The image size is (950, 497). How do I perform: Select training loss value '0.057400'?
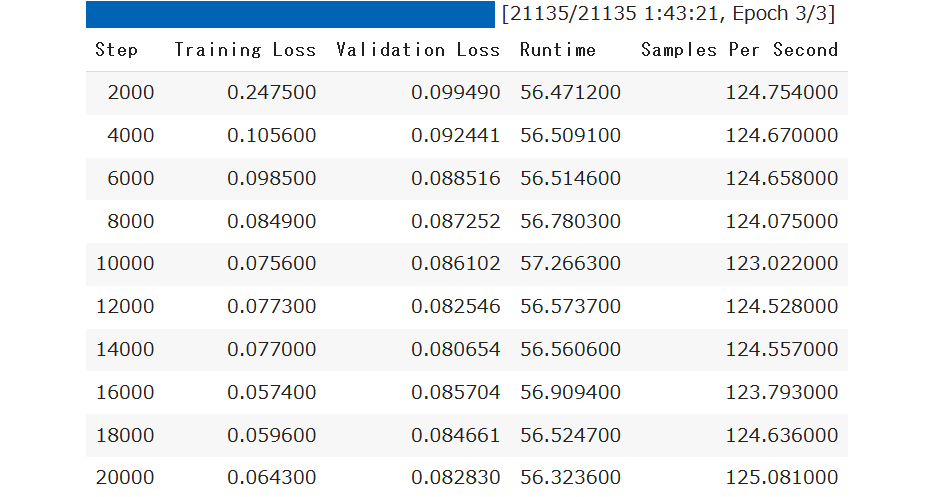pos(271,393)
